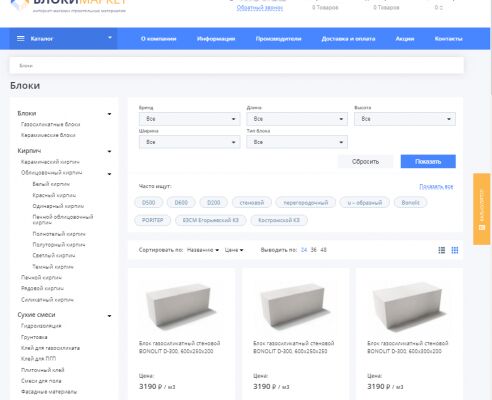This screenshot has height=400, width=492.
Task: Sort products by Название
Action: (x=203, y=250)
